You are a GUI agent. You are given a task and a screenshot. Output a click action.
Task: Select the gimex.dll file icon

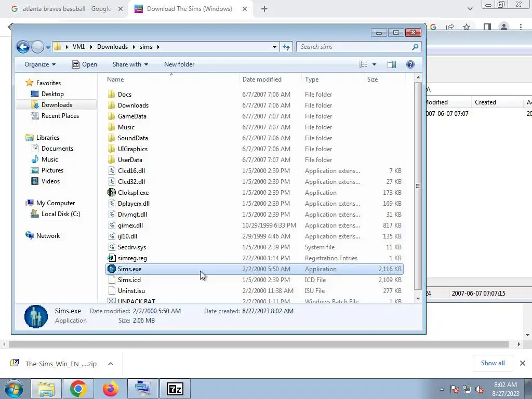[x=112, y=225]
